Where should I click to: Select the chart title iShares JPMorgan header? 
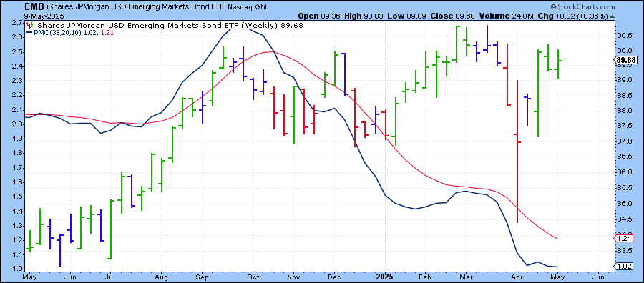(135, 7)
